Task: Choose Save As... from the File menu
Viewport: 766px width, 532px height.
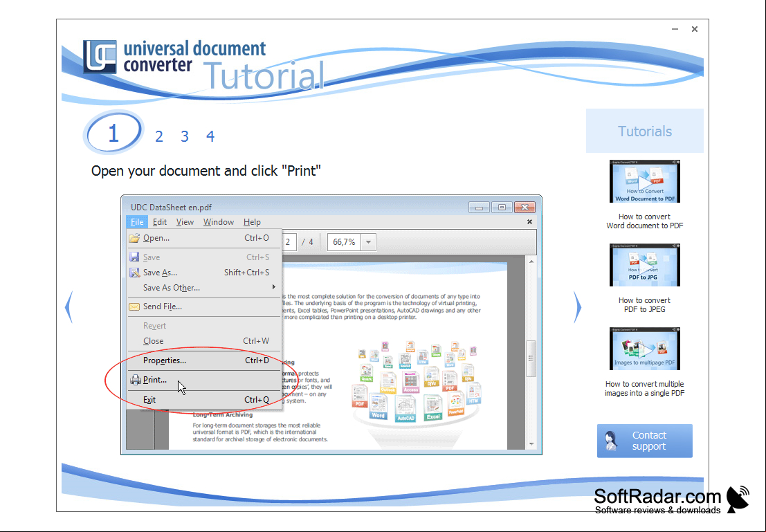Action: (x=204, y=273)
